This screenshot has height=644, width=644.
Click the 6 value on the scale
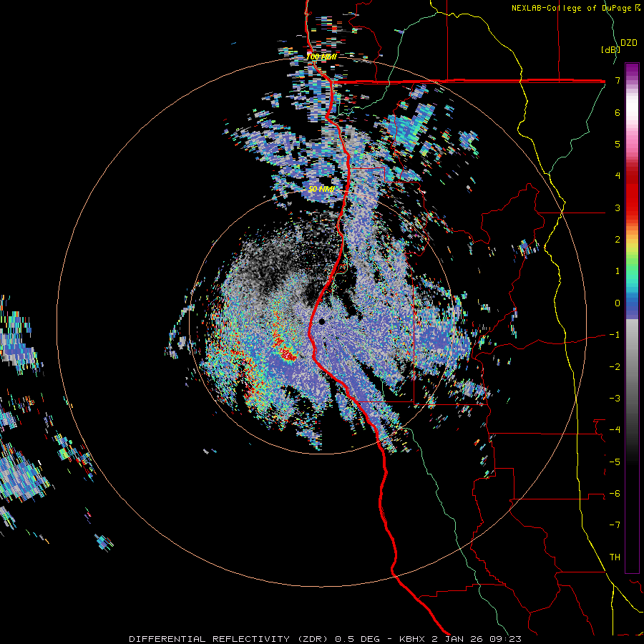618,112
